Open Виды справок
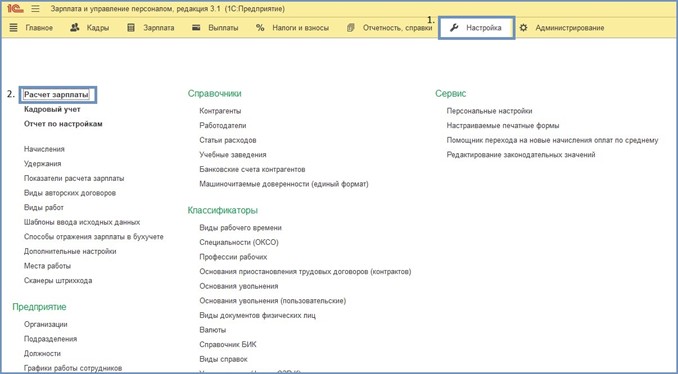 223,359
